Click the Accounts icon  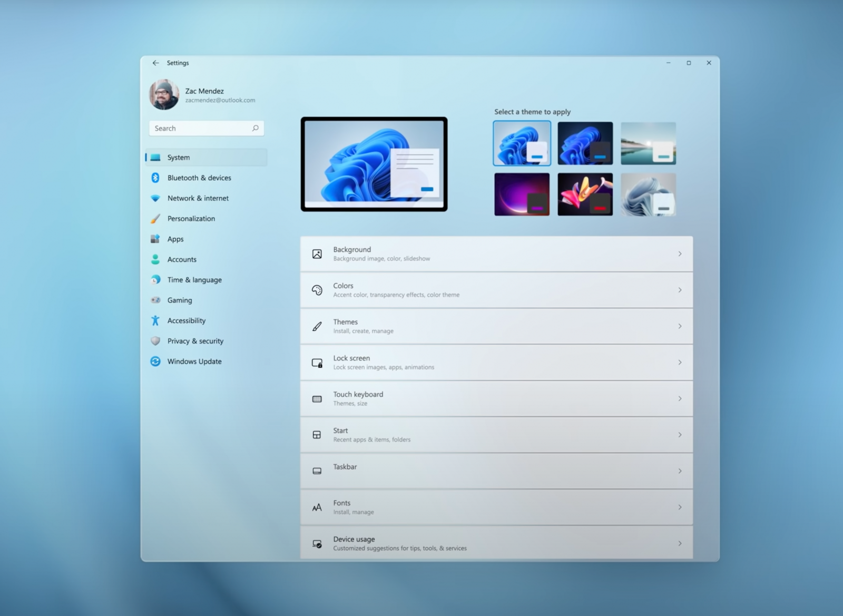click(x=155, y=259)
